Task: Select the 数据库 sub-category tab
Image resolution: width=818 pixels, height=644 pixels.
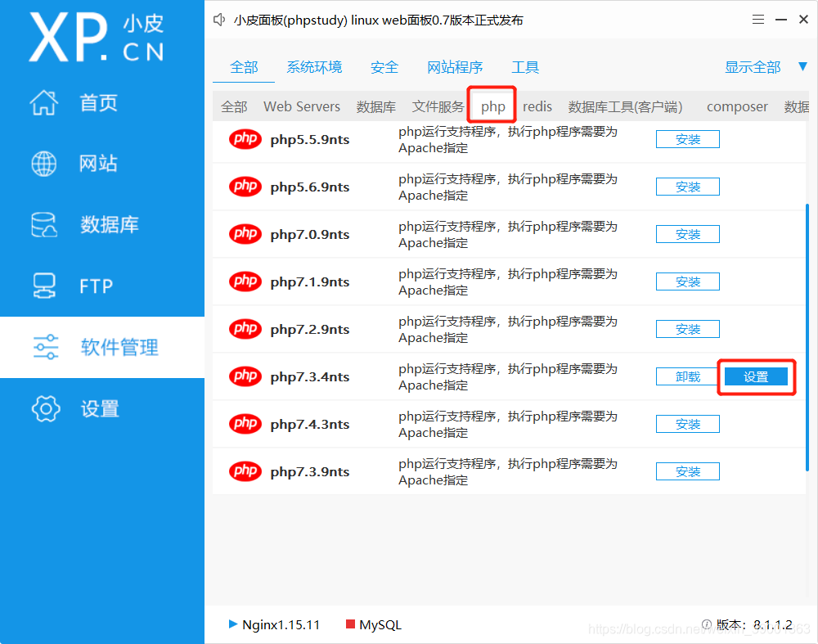Action: [x=376, y=106]
